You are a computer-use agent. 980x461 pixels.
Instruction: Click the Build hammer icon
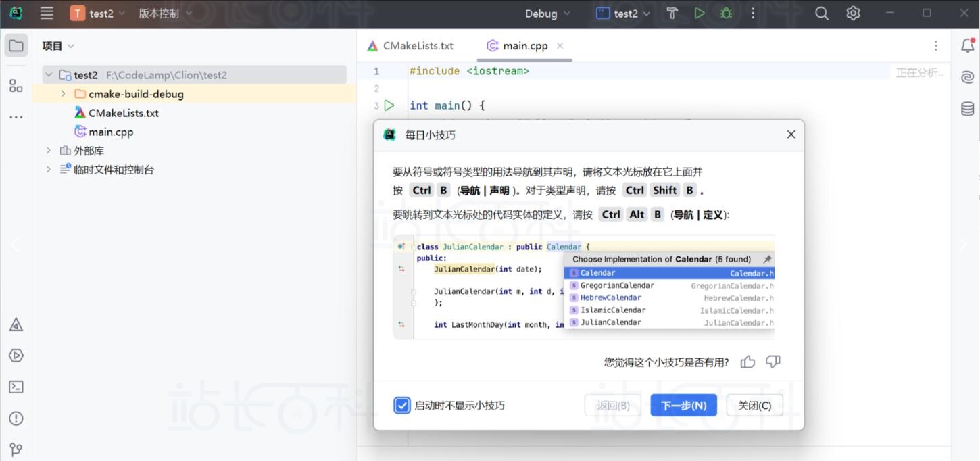(672, 14)
